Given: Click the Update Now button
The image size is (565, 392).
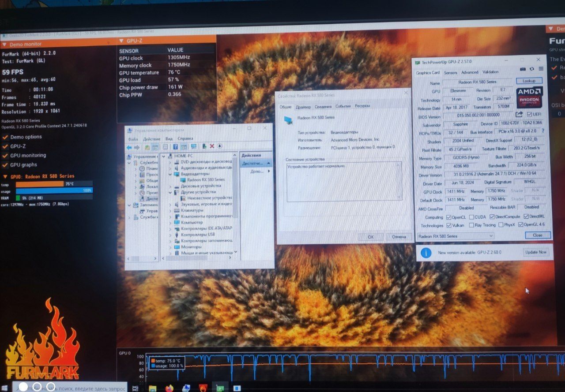Looking at the screenshot, I should tap(535, 252).
